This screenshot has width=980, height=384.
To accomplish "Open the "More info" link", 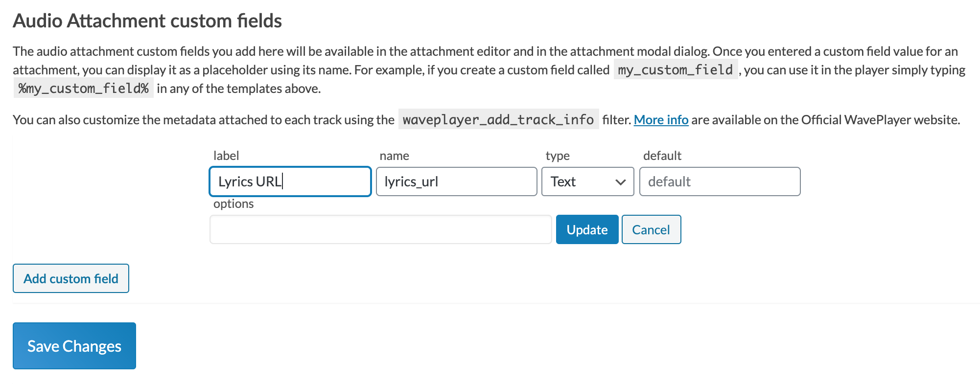I will pos(661,120).
